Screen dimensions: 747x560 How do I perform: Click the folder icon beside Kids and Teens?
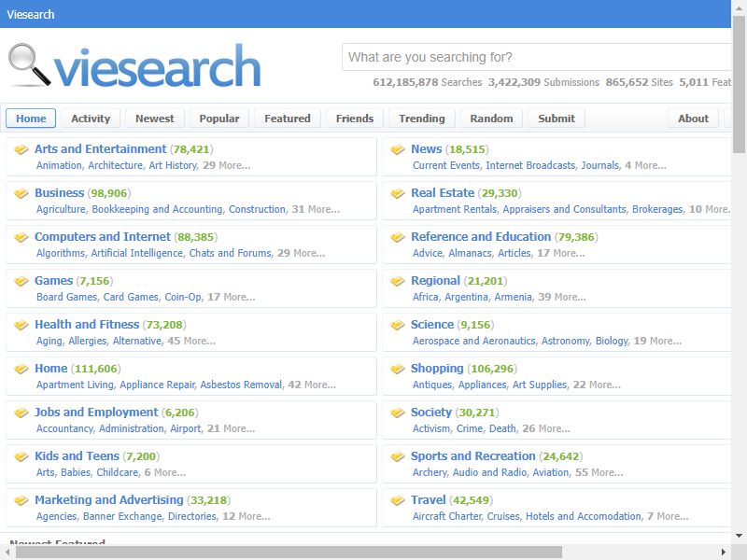21,456
